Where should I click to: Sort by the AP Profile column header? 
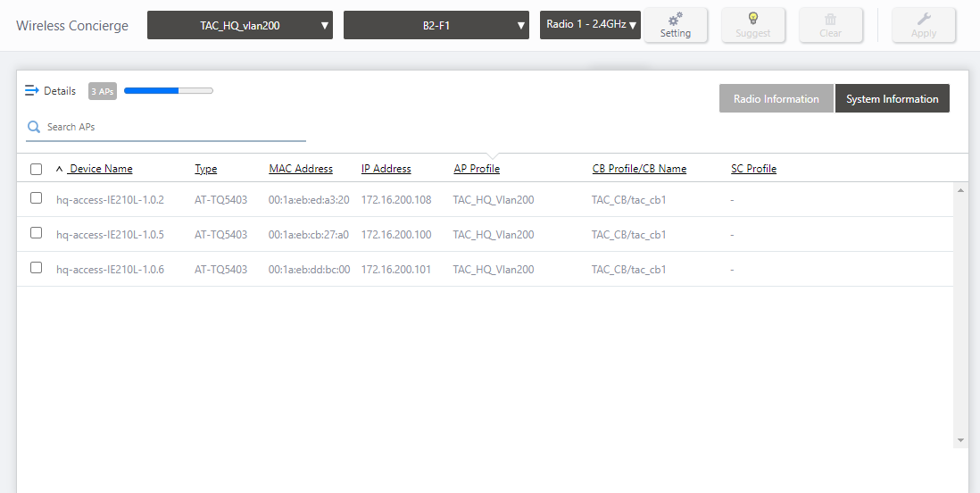[477, 169]
